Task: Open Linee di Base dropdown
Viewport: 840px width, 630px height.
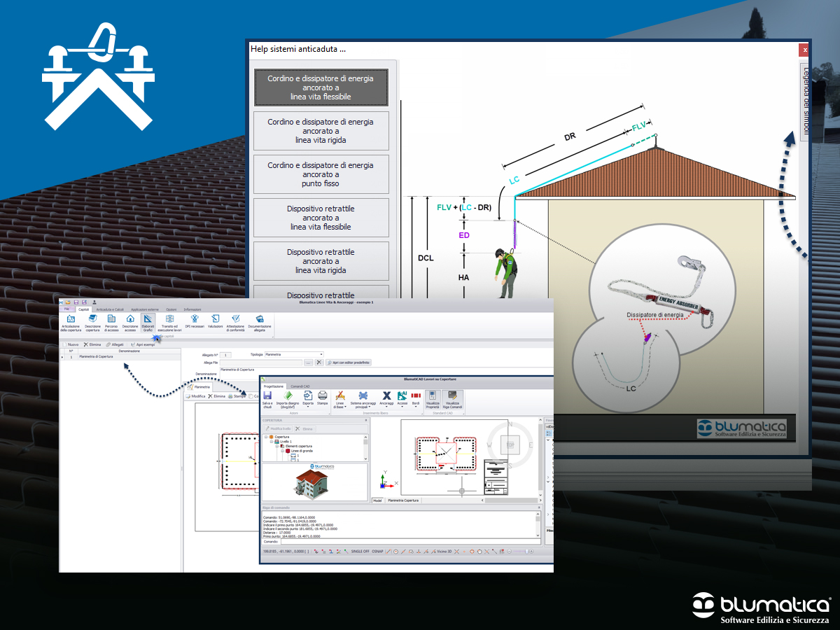Action: click(340, 400)
